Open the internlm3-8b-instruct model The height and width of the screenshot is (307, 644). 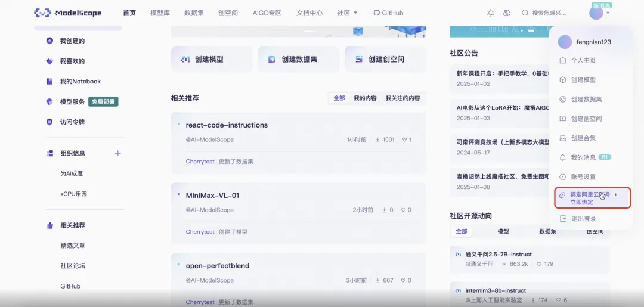point(496,290)
